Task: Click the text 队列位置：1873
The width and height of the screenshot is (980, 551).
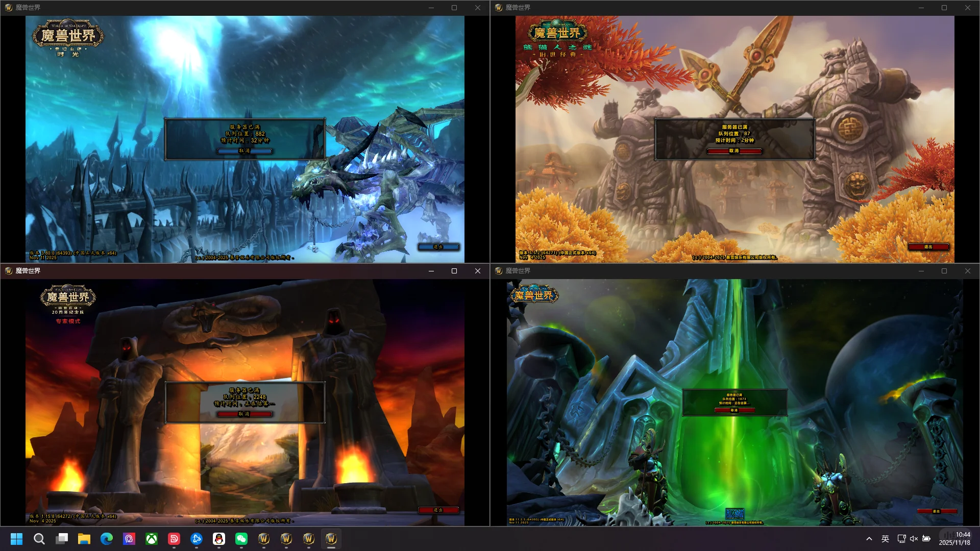Action: point(734,399)
